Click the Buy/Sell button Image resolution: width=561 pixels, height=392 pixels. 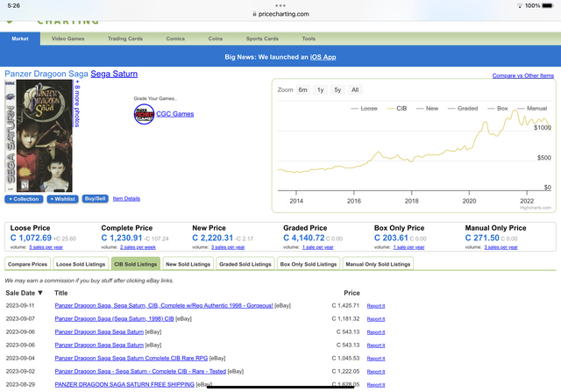(96, 199)
